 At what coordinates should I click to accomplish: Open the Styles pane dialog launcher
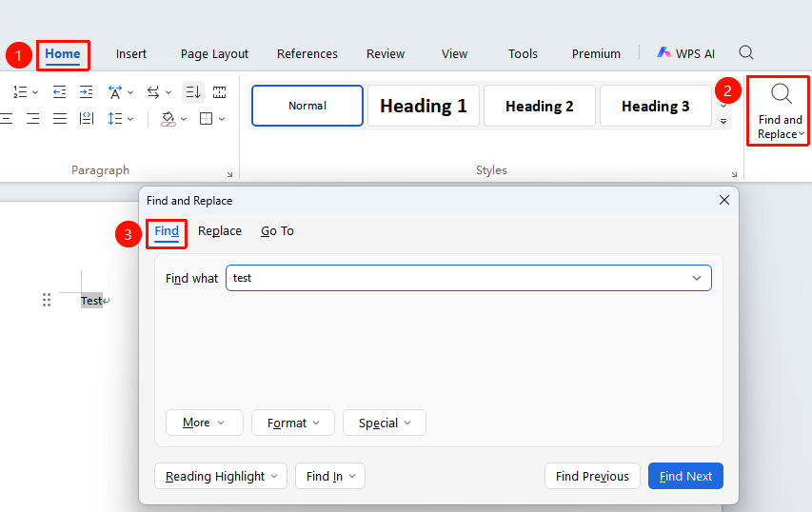click(x=734, y=174)
